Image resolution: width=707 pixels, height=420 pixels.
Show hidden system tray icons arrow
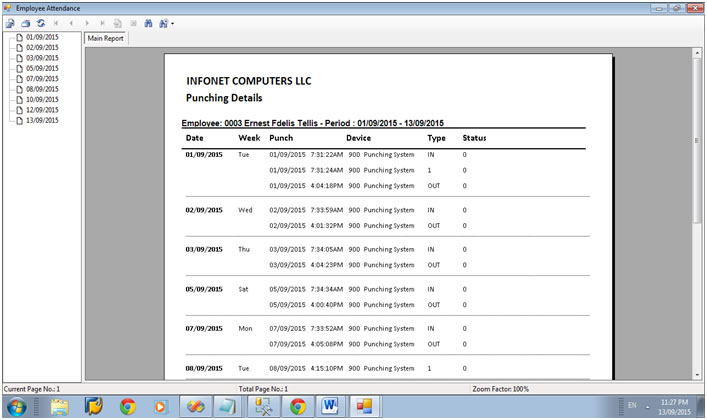[647, 407]
